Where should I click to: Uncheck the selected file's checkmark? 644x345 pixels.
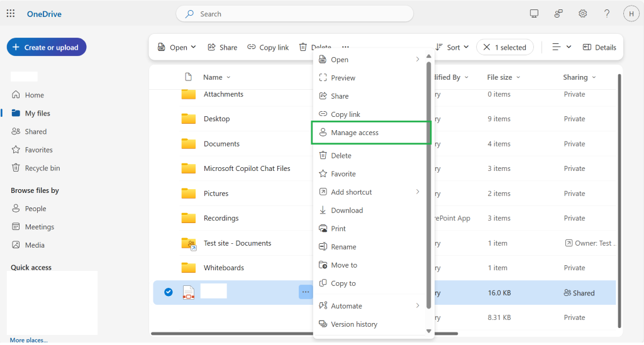[169, 292]
